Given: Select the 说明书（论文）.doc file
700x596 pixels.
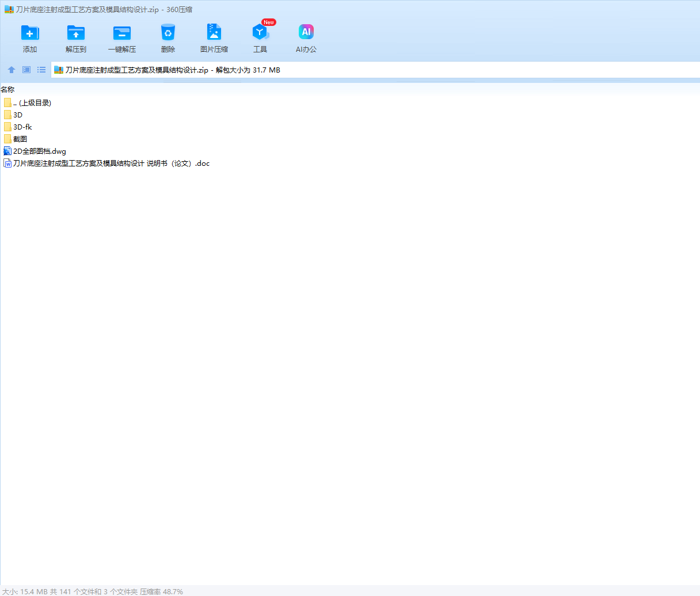Looking at the screenshot, I should point(106,163).
